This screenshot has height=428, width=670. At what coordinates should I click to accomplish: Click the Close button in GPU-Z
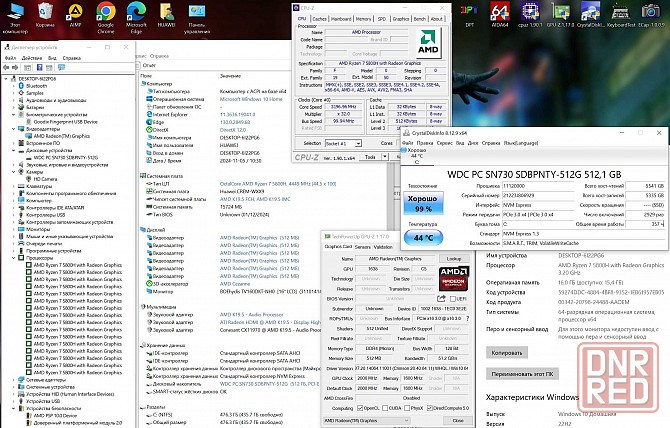point(458,421)
